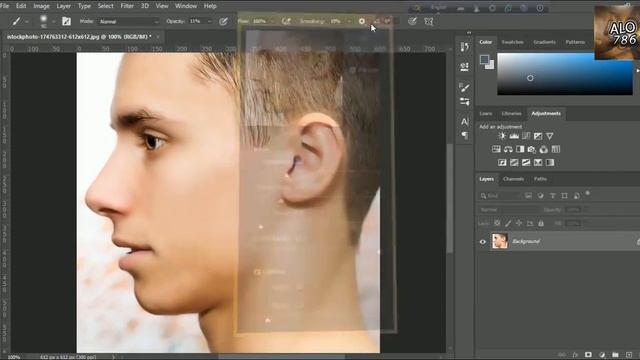Switch to the Swatches tab
This screenshot has height=360, width=640.
[x=512, y=42]
